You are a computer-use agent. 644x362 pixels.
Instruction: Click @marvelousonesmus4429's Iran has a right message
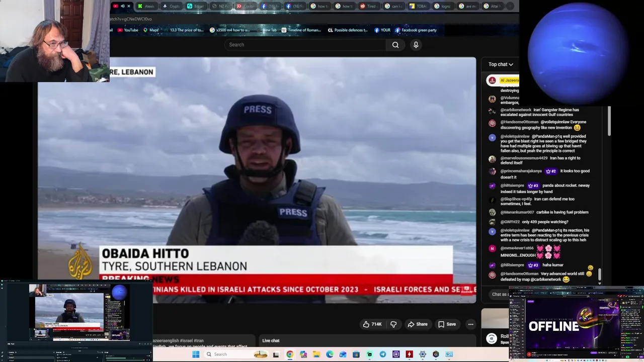coord(537,160)
